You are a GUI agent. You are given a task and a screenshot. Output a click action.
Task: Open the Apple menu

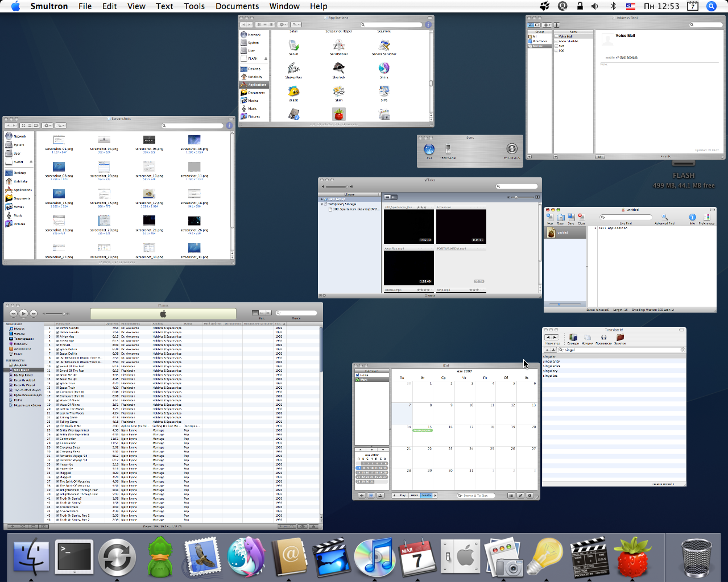click(x=16, y=6)
